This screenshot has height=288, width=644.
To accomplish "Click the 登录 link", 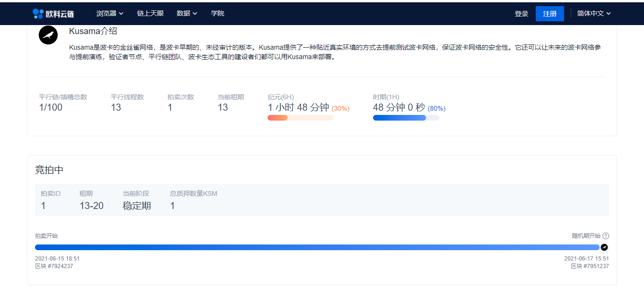I will tap(522, 14).
